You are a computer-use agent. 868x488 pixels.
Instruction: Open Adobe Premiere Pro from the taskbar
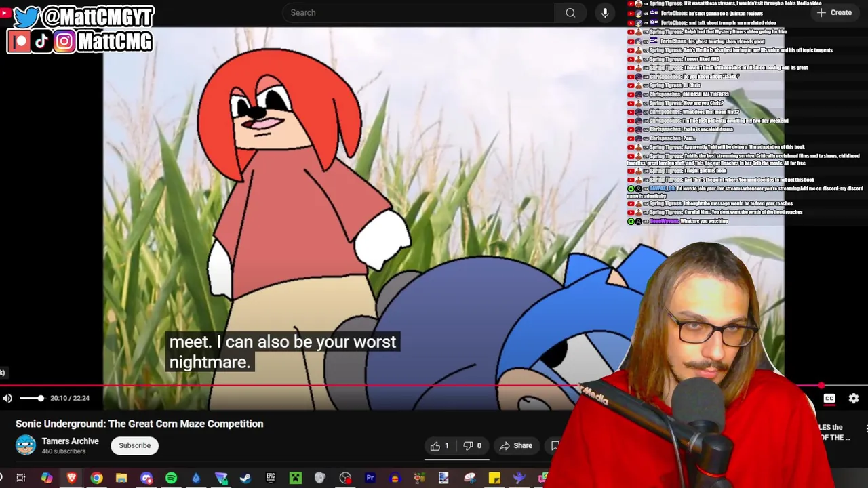click(370, 478)
